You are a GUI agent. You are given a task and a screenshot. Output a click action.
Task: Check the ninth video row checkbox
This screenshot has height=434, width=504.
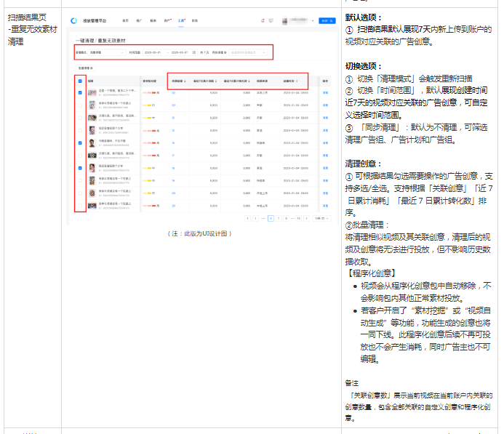80,193
